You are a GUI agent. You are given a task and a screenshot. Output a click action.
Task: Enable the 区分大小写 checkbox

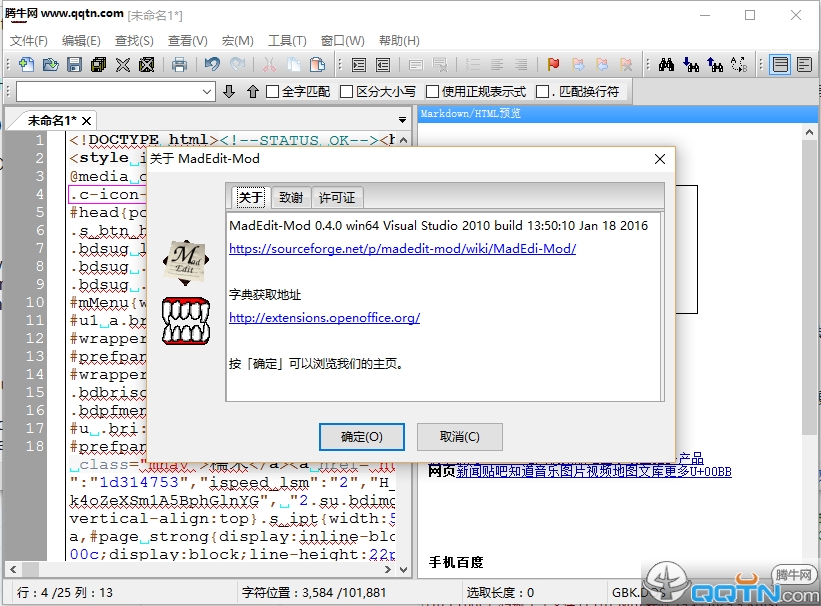coord(347,92)
